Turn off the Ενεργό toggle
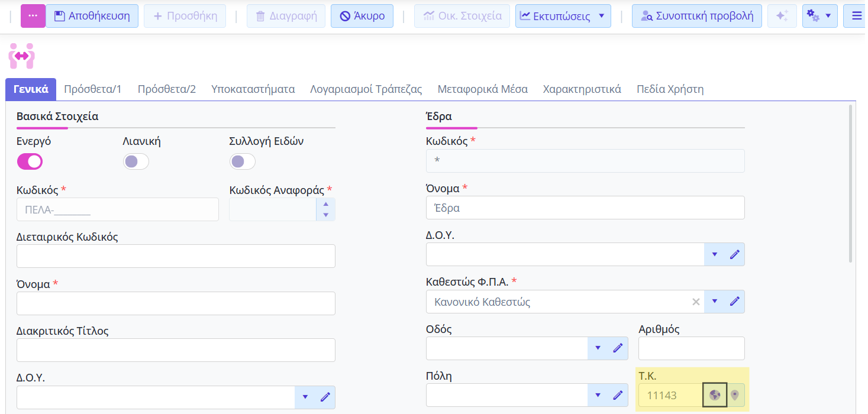Viewport: 868px width, 414px height. click(30, 161)
